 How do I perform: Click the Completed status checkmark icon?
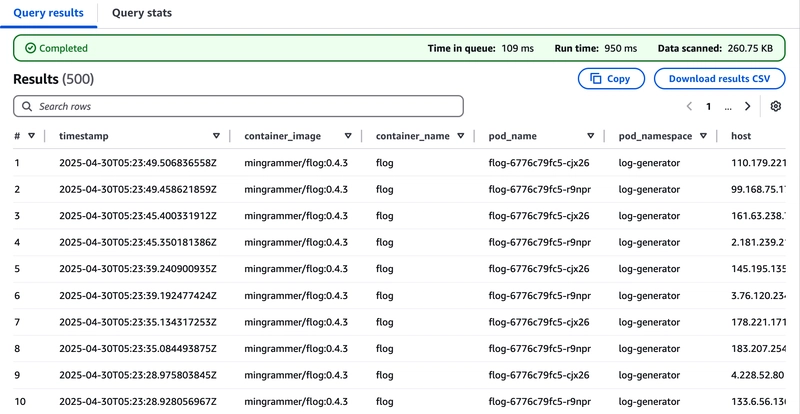pos(31,48)
